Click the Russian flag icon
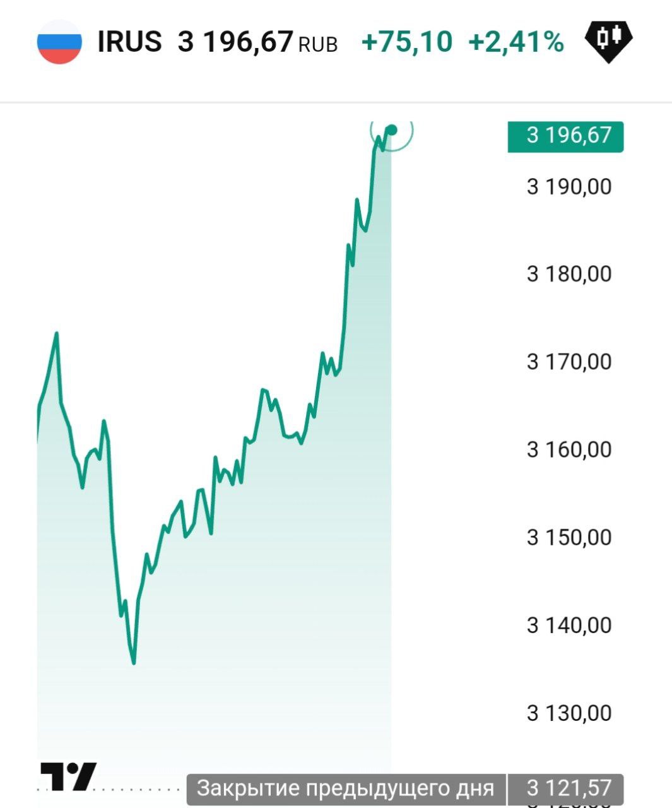 (59, 42)
